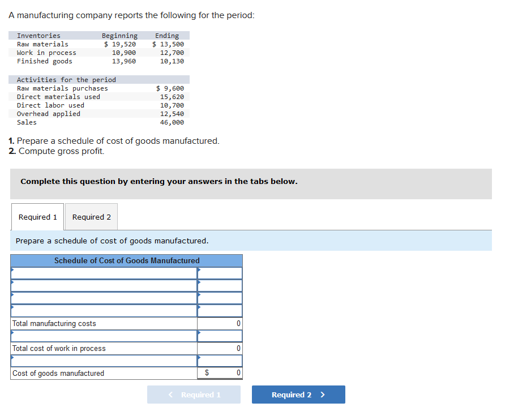The image size is (531, 420).
Task: Click the Schedule of Cost of Goods Manufactured header
Action: (127, 260)
